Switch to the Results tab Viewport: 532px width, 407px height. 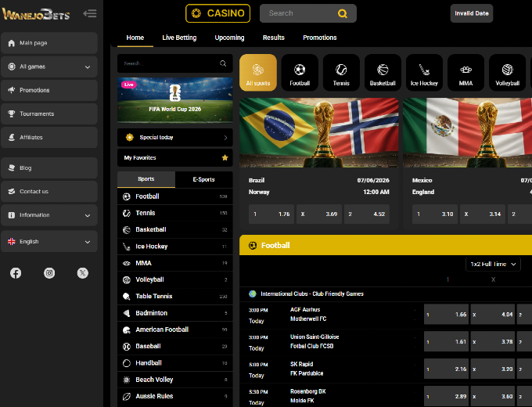tap(274, 38)
